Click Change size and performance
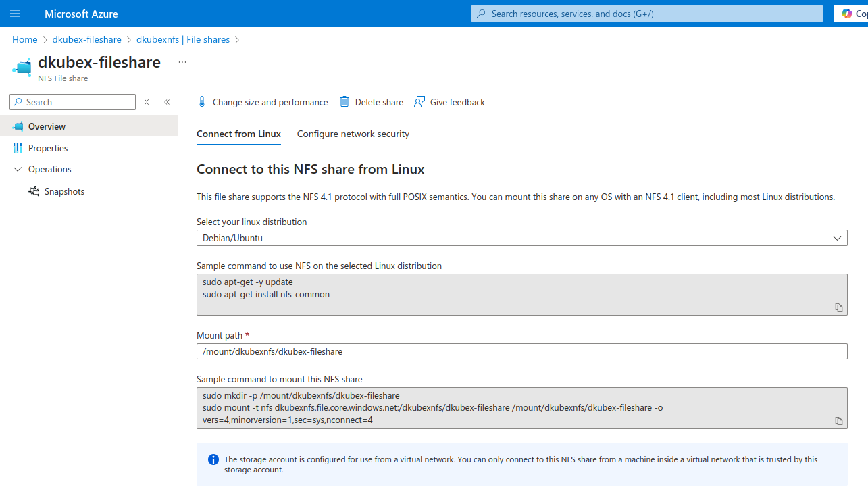 262,102
